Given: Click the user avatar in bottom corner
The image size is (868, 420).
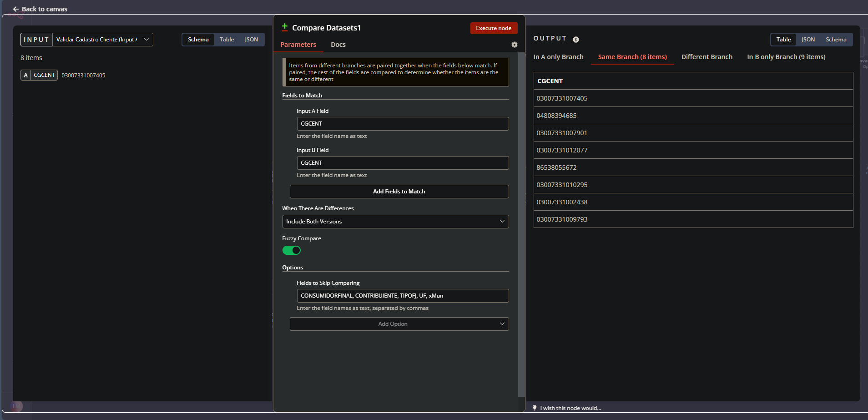Looking at the screenshot, I should (16, 406).
